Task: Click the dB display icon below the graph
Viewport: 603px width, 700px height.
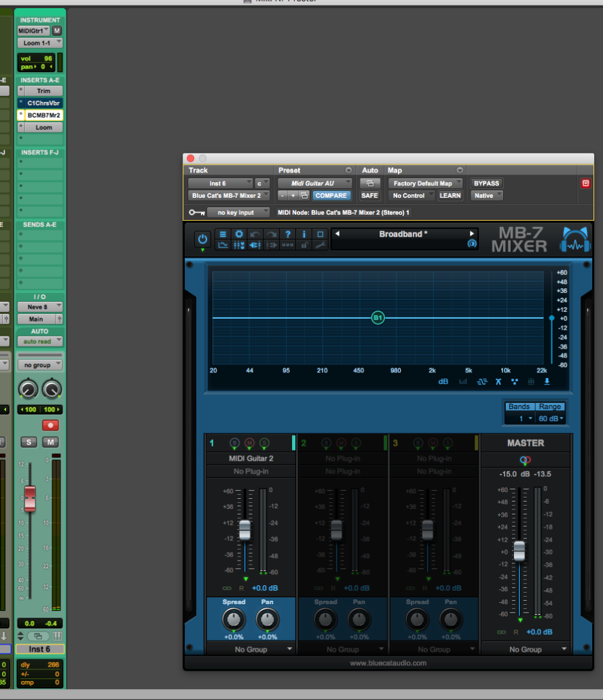Action: click(x=443, y=382)
